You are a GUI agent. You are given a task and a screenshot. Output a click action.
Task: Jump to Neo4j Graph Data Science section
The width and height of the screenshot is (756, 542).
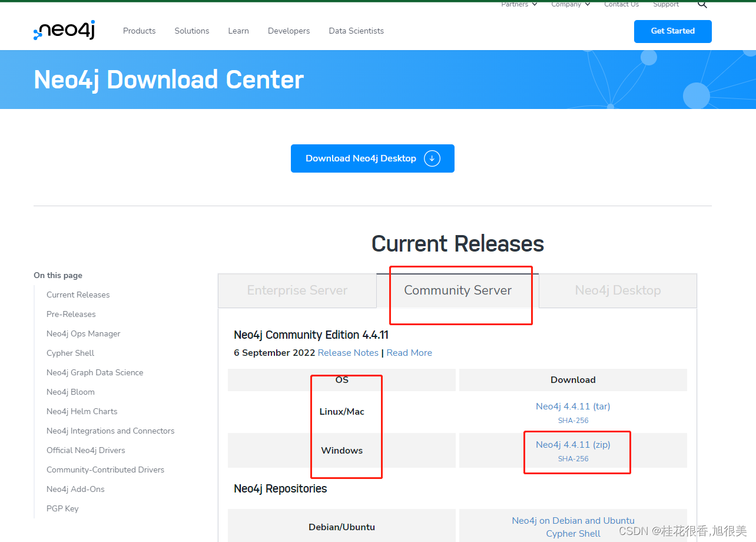[x=95, y=372]
